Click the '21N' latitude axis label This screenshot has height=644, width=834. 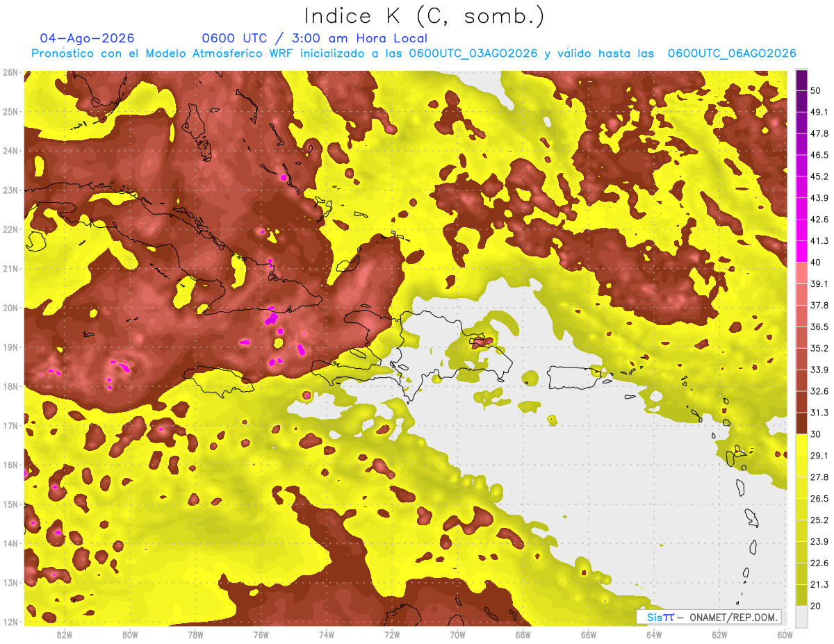pyautogui.click(x=10, y=268)
